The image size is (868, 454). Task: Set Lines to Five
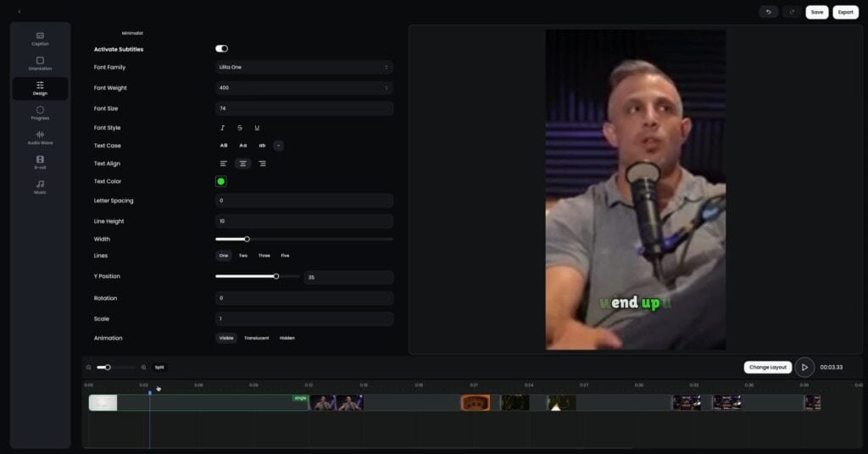[x=285, y=256]
